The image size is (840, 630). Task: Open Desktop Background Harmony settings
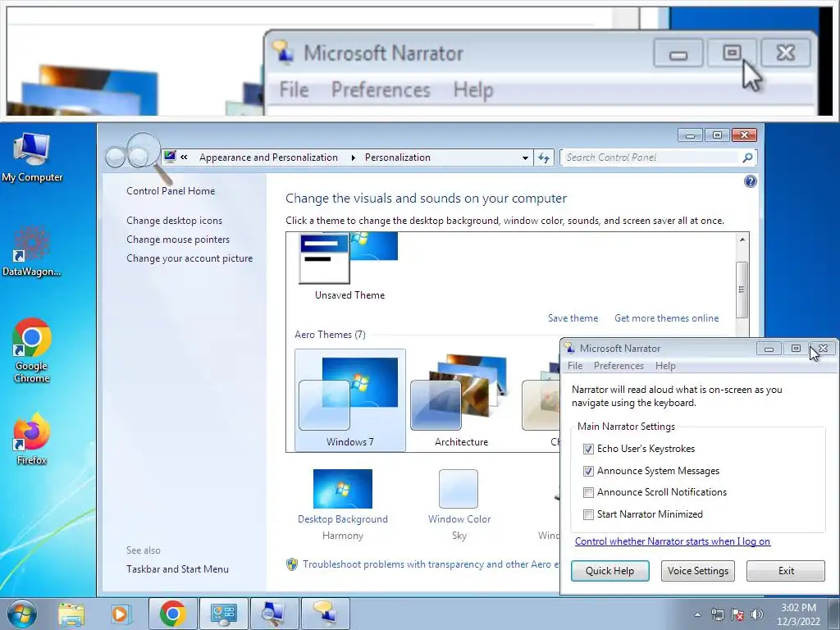click(x=343, y=504)
